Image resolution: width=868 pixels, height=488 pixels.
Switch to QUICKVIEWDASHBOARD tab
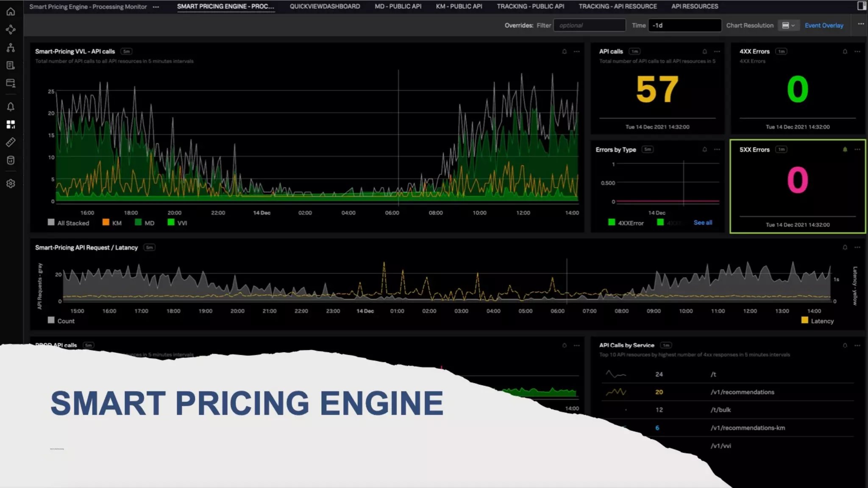pos(325,6)
